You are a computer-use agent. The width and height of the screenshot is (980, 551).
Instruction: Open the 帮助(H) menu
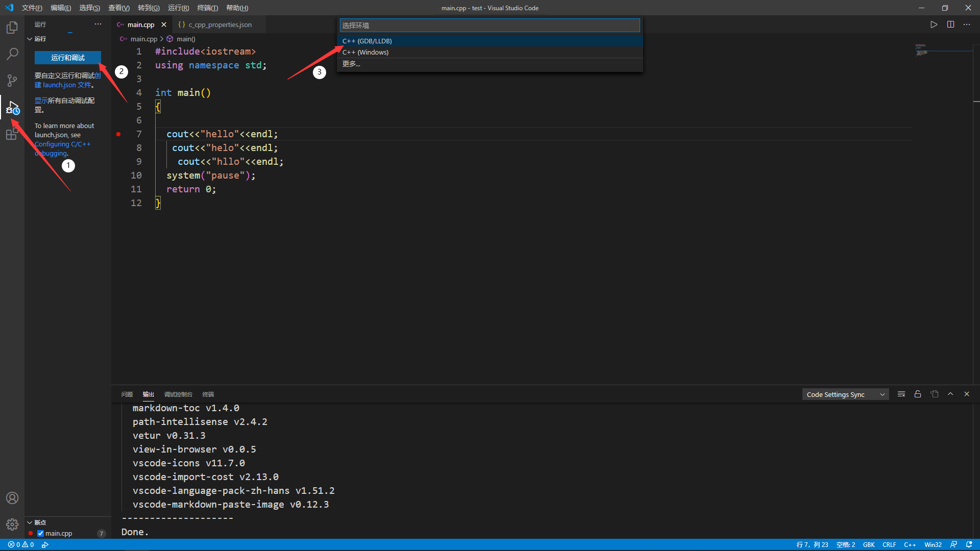pos(237,8)
